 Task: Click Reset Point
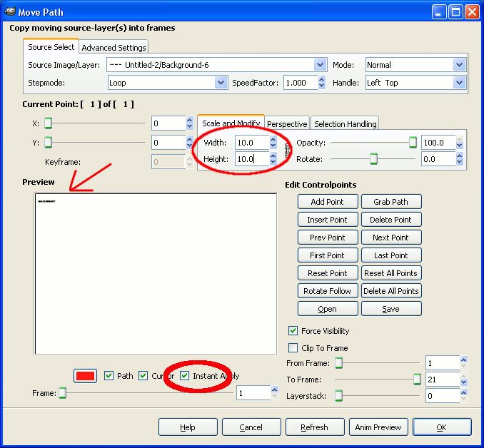pos(328,273)
